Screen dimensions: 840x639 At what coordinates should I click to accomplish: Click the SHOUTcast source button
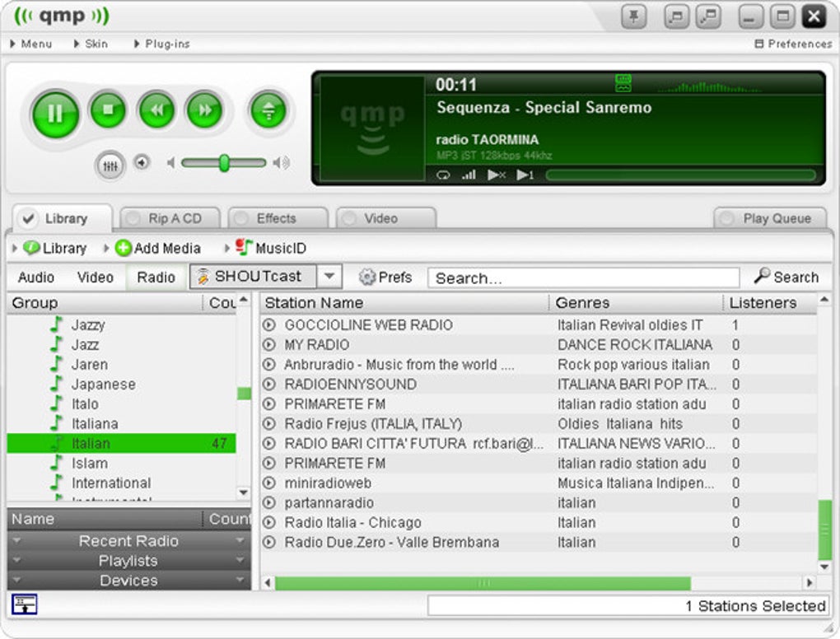coord(254,277)
